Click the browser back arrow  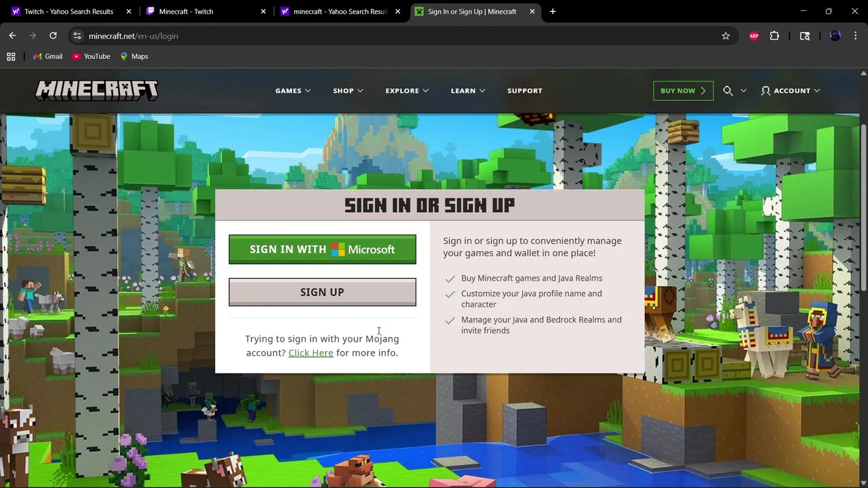pos(12,36)
